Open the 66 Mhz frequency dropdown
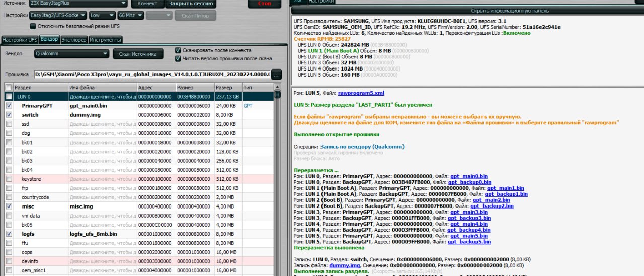This screenshot has width=644, height=276. [x=130, y=16]
